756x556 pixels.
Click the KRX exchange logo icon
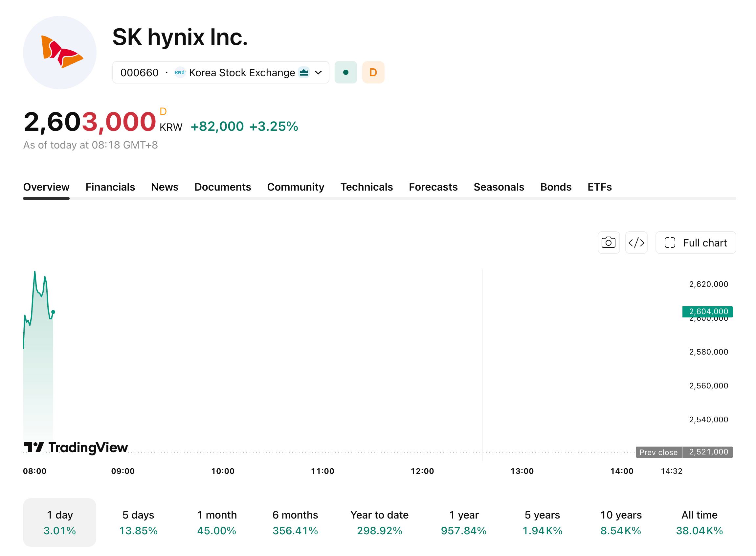click(180, 72)
